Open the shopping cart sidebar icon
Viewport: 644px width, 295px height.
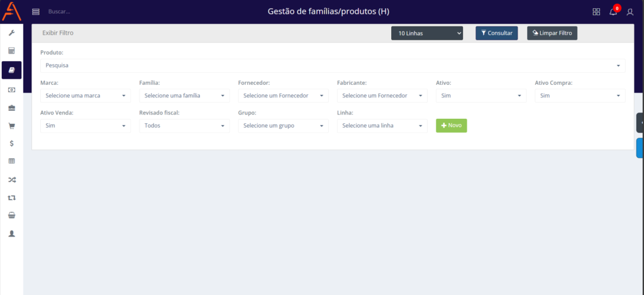coord(11,125)
